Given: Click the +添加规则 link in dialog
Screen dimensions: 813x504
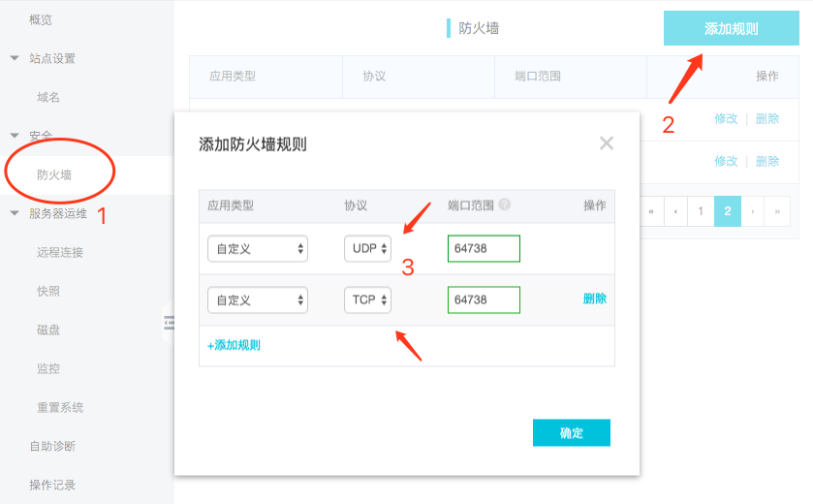Looking at the screenshot, I should tap(234, 345).
